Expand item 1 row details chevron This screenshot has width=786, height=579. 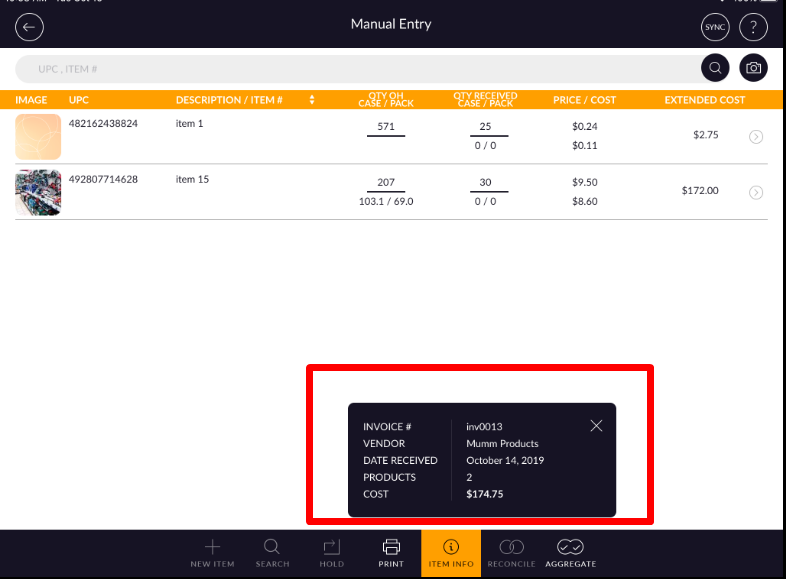click(x=756, y=137)
